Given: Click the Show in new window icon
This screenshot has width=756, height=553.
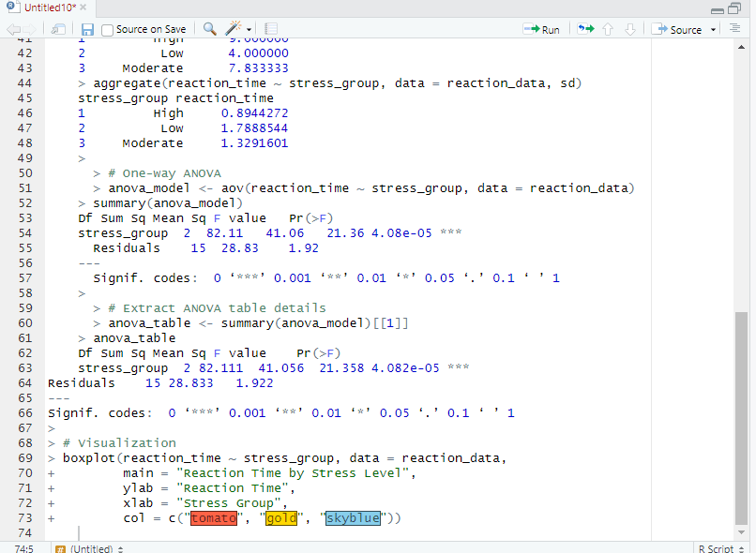Looking at the screenshot, I should click(x=58, y=29).
